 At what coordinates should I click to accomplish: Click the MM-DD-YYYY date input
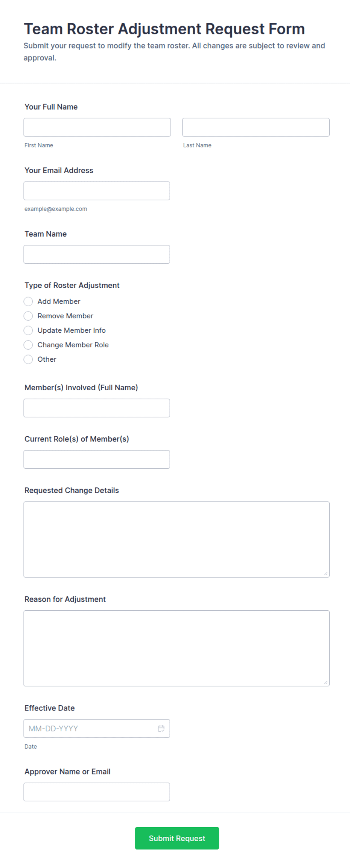(97, 728)
